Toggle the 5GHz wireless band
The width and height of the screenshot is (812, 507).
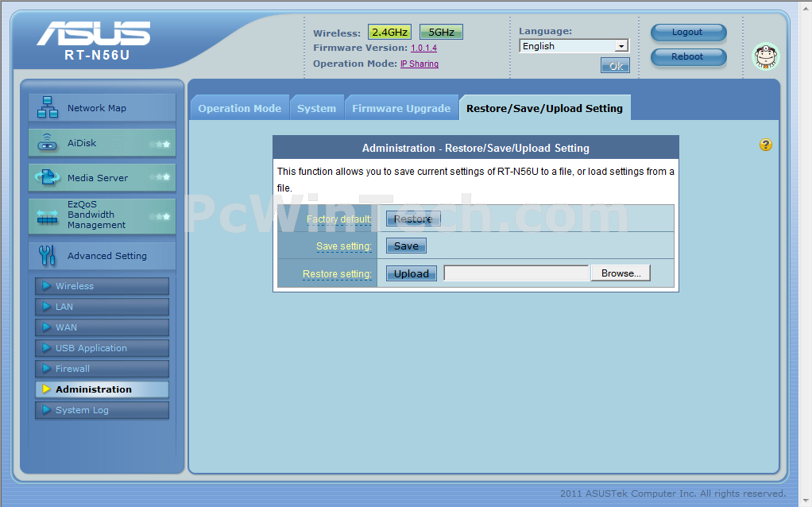coord(441,32)
